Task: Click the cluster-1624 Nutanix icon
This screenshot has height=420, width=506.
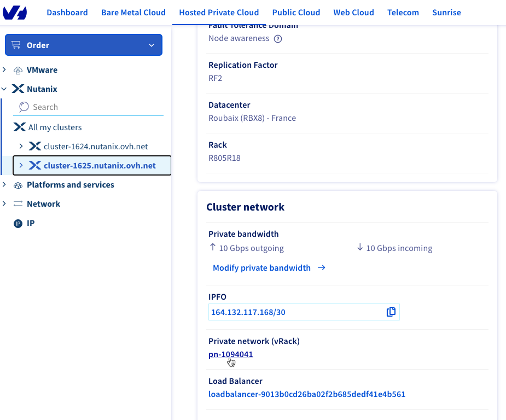Action: [x=35, y=146]
